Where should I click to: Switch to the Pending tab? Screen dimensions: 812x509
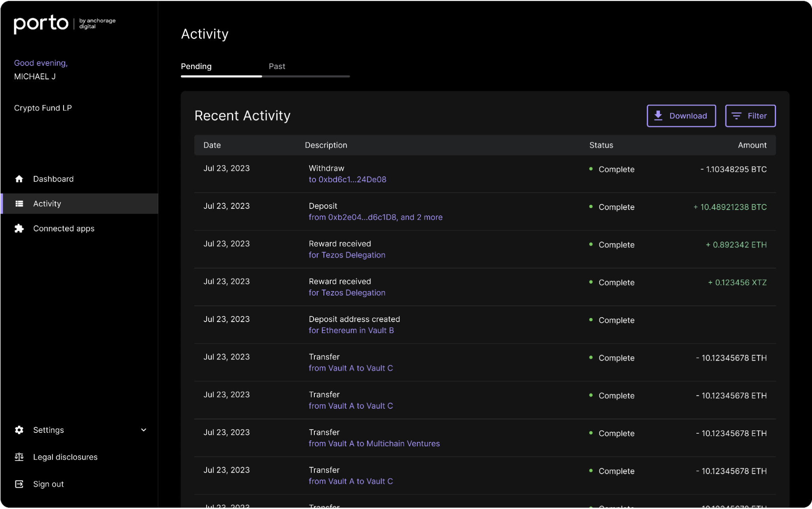coord(196,66)
